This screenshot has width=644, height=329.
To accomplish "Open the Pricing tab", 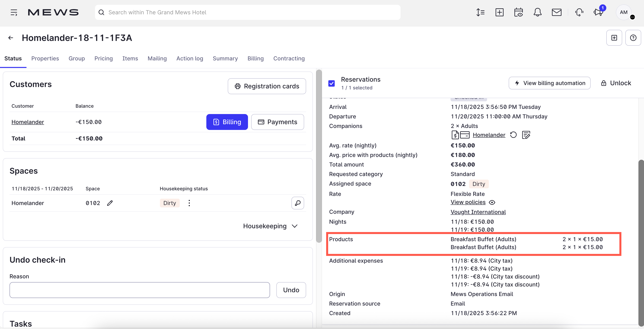I will pyautogui.click(x=104, y=58).
